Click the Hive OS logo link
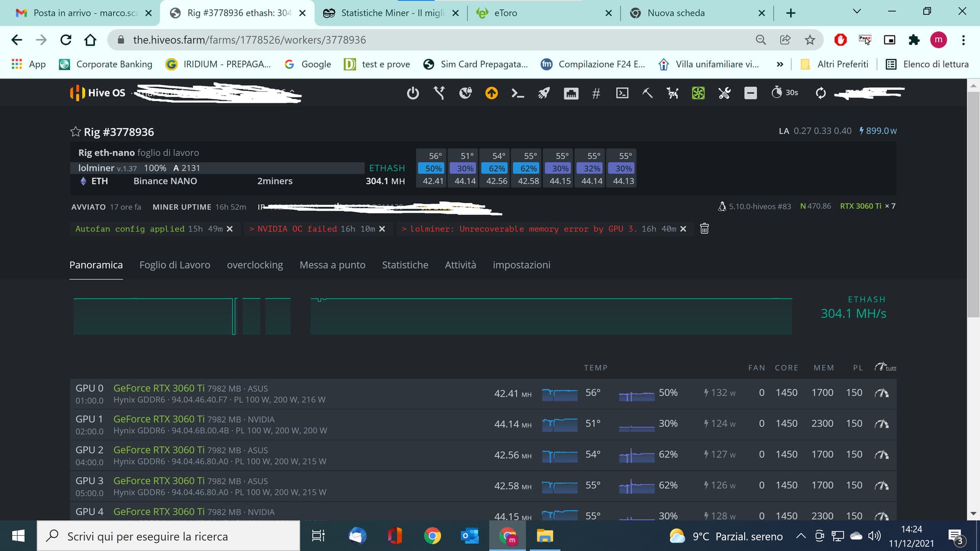This screenshot has width=980, height=551. (97, 93)
